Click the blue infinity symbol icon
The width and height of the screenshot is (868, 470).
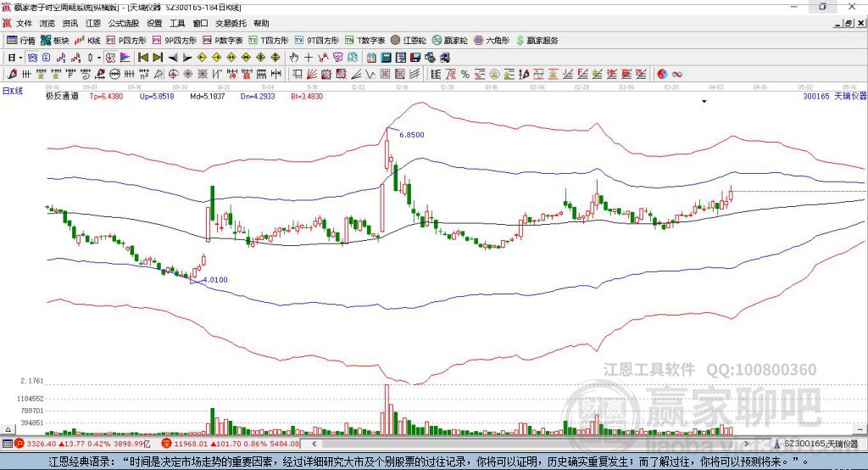pos(677,74)
